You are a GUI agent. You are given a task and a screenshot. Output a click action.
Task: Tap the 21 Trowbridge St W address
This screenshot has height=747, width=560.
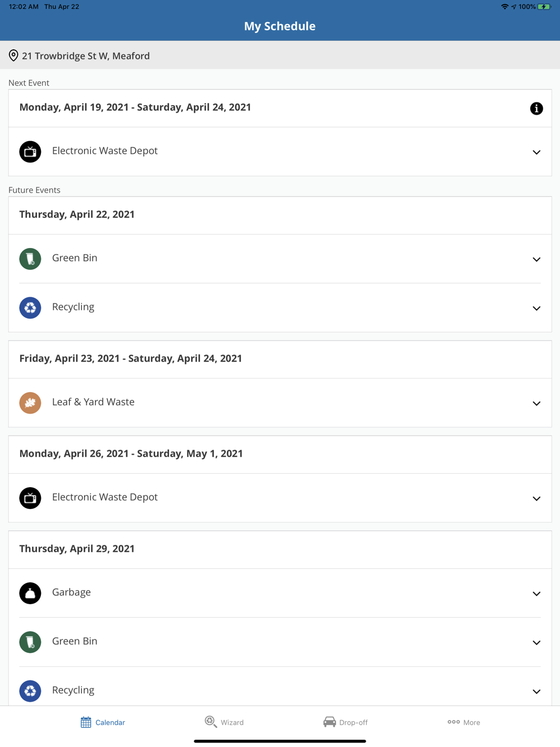click(86, 56)
